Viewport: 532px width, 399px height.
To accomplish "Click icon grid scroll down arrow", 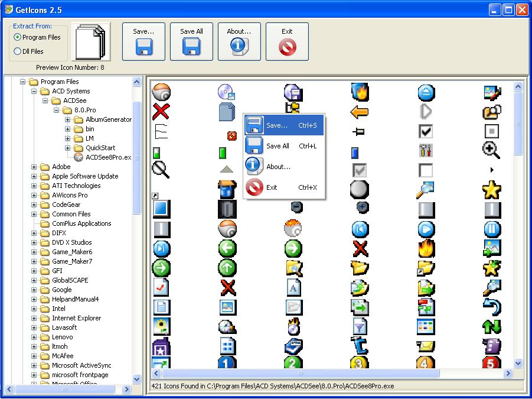I will 518,363.
